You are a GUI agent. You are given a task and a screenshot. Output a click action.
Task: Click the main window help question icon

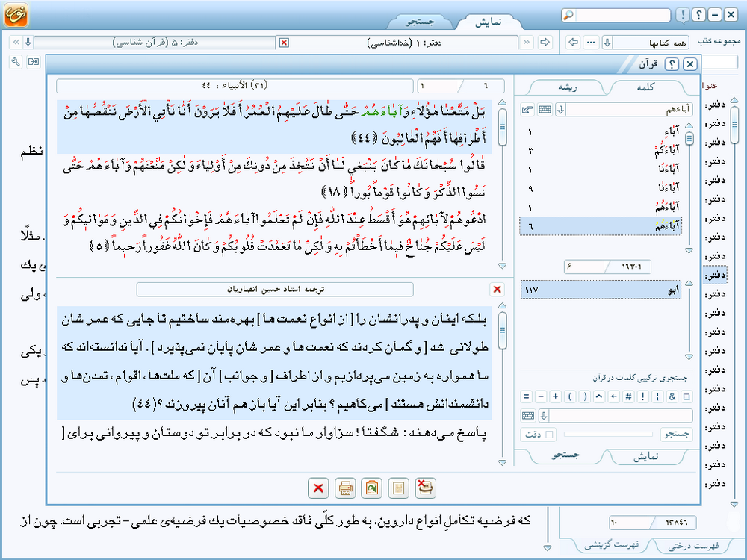699,15
